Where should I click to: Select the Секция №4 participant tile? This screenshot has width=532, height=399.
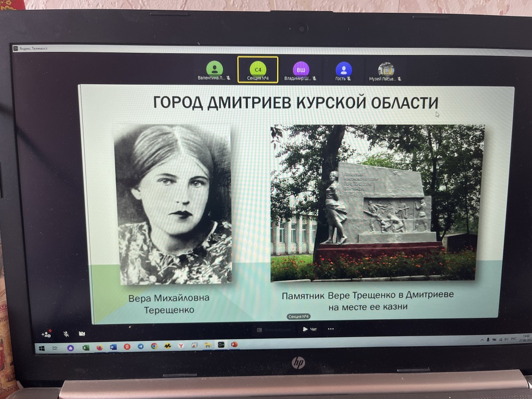point(258,70)
